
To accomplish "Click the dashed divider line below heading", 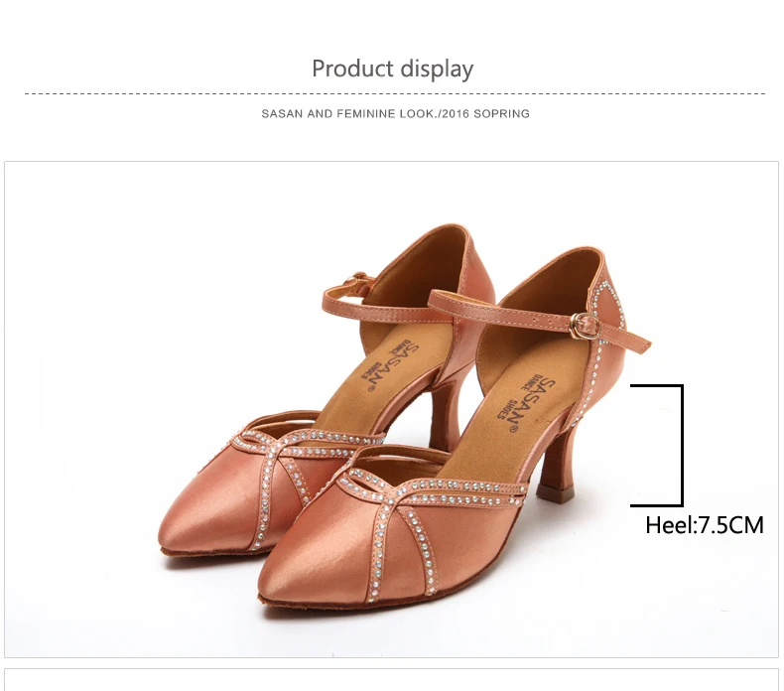I will click(395, 93).
